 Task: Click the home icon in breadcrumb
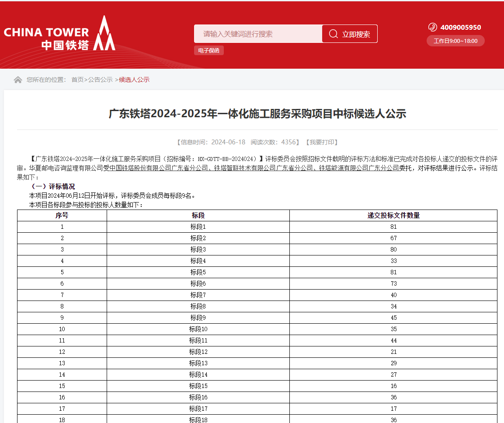[18, 80]
